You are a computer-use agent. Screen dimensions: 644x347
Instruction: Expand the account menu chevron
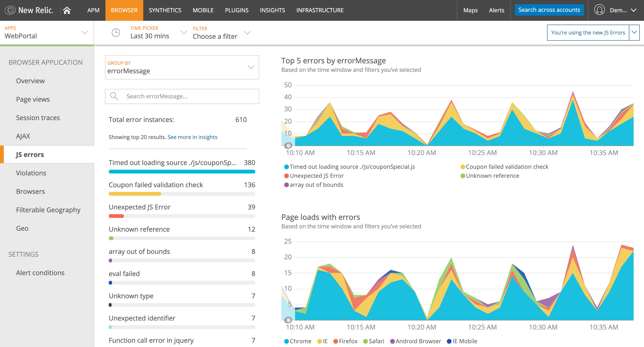pos(633,10)
